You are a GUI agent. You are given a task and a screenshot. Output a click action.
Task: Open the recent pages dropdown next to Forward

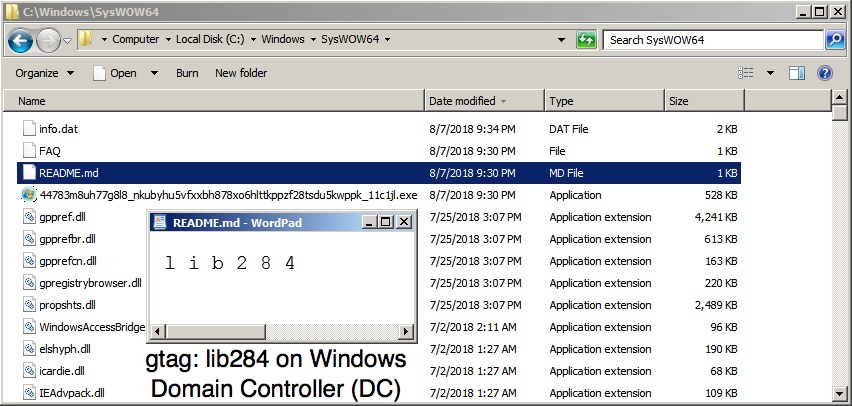pos(67,40)
